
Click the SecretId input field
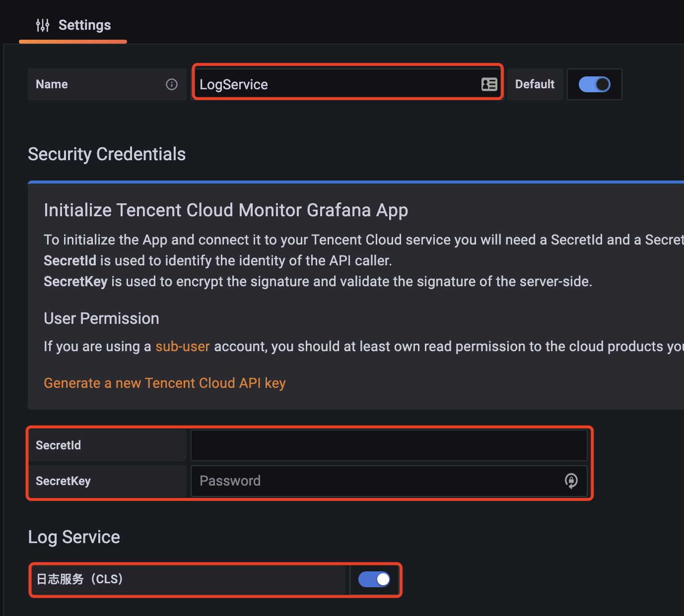click(389, 445)
